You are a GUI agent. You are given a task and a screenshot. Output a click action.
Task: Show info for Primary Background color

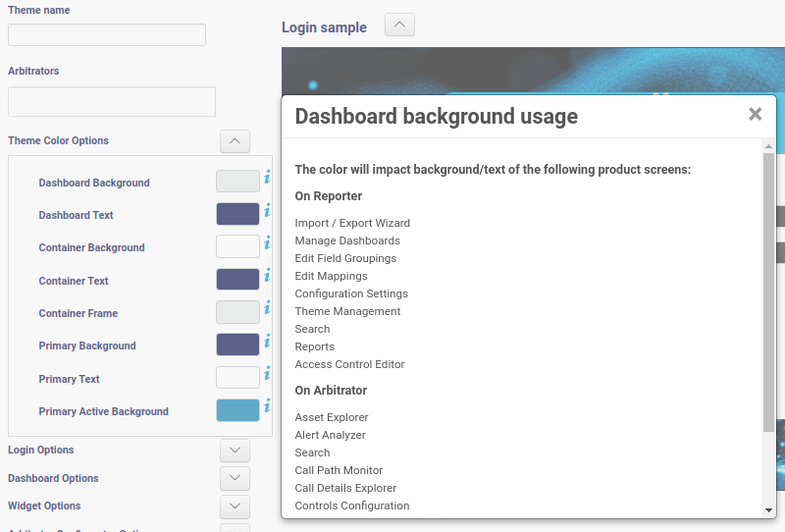(267, 341)
